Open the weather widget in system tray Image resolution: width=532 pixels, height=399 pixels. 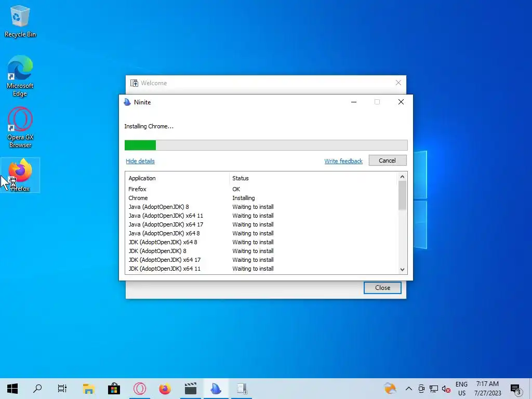tap(390, 389)
